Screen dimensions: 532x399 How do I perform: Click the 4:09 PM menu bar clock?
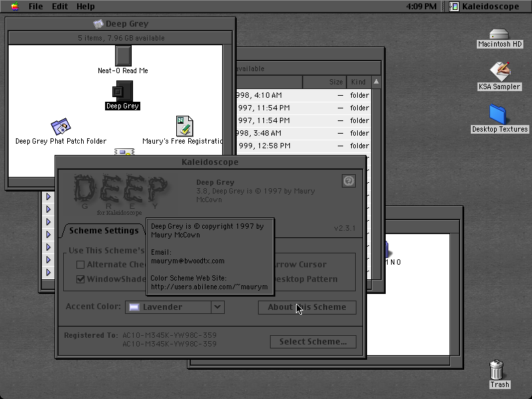pyautogui.click(x=421, y=7)
